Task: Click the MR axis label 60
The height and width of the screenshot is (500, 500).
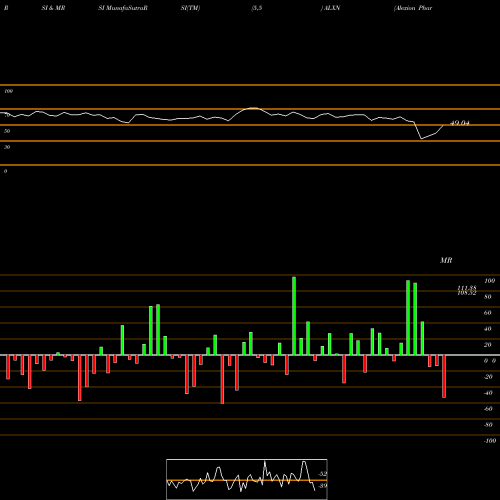Action: pyautogui.click(x=488, y=313)
